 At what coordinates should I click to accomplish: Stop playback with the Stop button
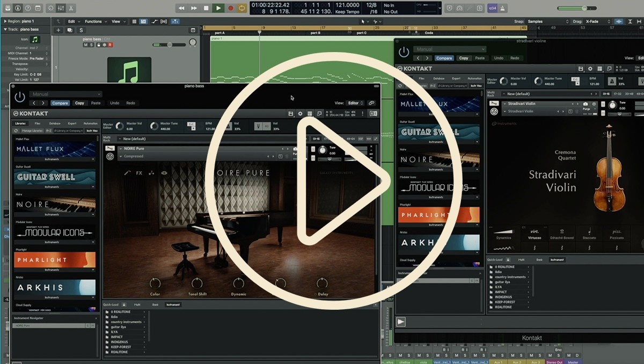point(206,8)
